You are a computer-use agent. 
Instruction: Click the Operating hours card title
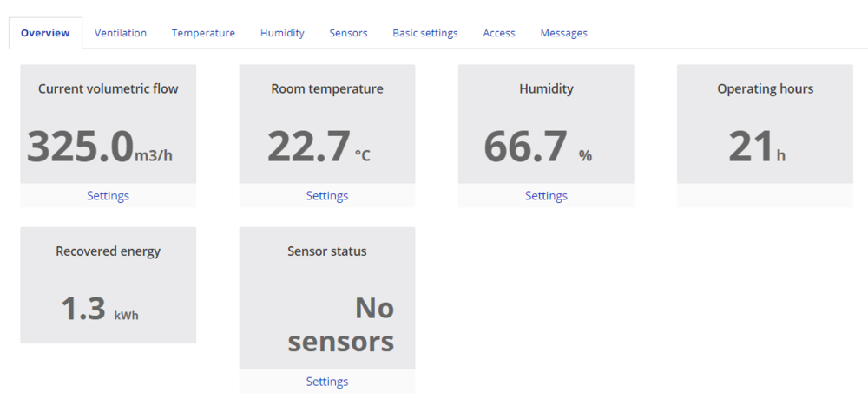(765, 88)
